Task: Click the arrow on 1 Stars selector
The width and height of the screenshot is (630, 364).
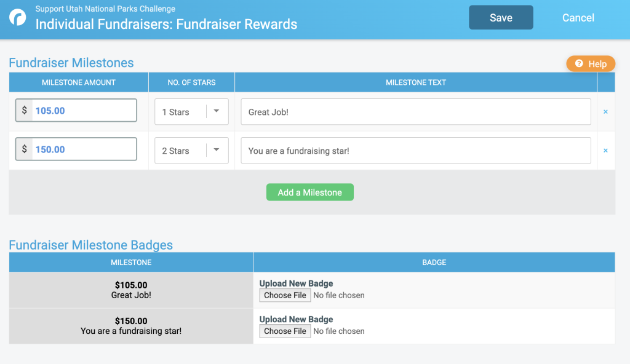Action: 216,111
